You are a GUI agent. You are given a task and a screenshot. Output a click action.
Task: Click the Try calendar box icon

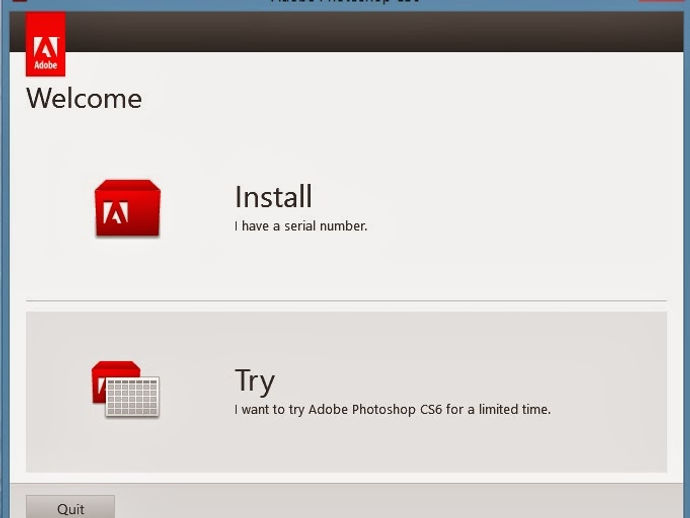tap(125, 389)
